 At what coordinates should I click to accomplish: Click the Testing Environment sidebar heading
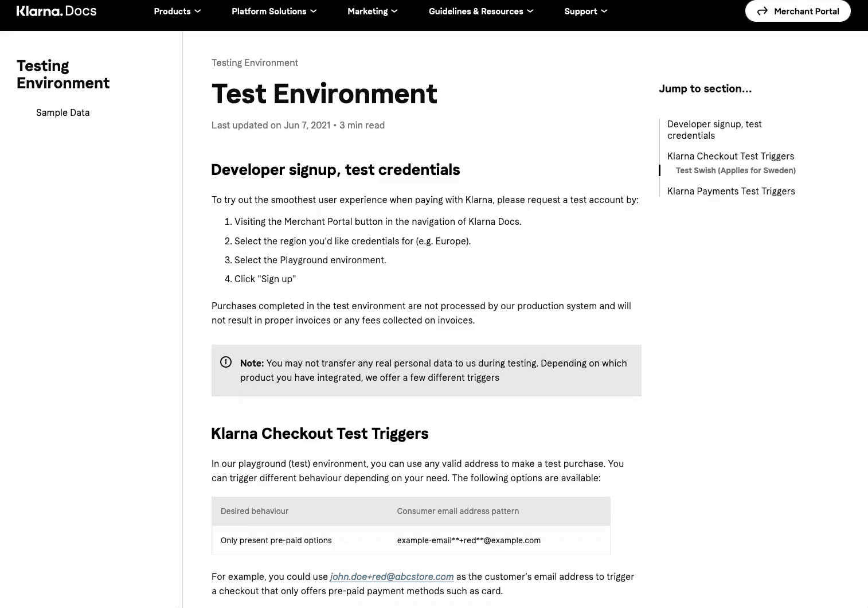point(63,74)
